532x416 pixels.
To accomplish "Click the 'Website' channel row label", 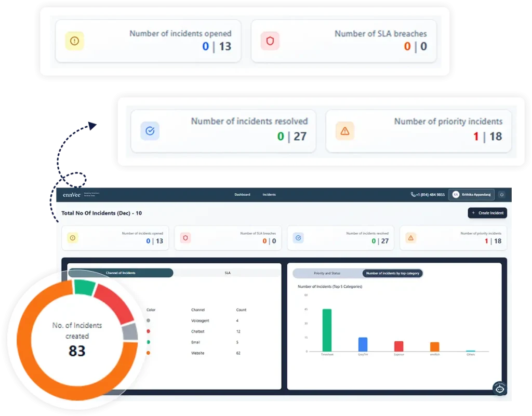I will coord(198,353).
